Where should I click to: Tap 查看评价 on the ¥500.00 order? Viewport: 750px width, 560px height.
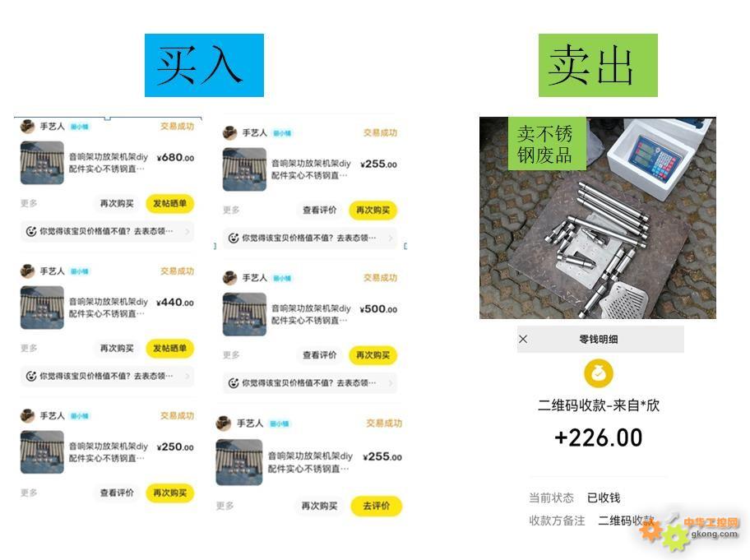tap(320, 355)
